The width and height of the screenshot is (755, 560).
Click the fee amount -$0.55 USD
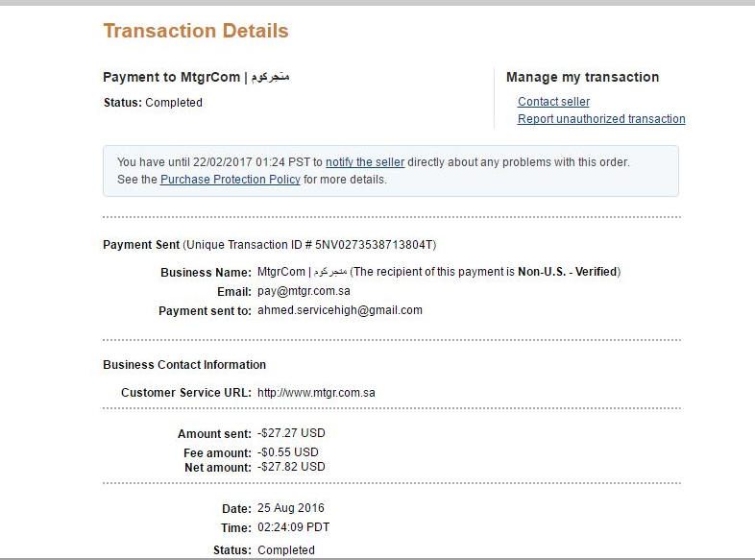pos(288,451)
